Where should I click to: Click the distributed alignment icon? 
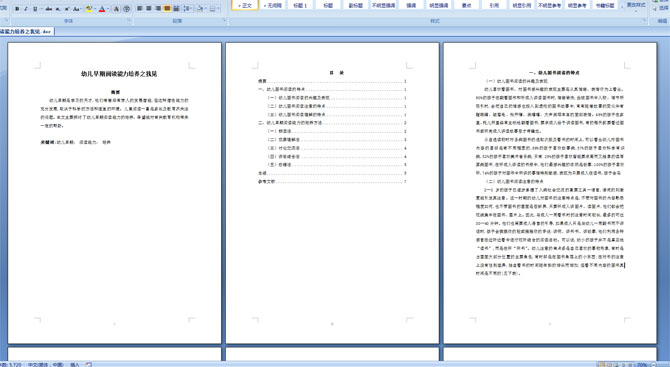pyautogui.click(x=176, y=9)
